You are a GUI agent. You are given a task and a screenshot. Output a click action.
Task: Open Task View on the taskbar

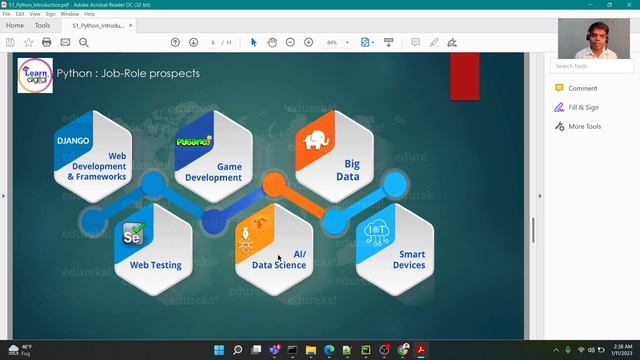click(256, 350)
